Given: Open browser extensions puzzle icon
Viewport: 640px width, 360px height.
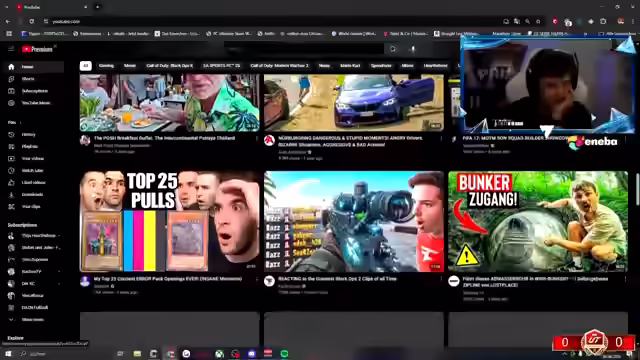Looking at the screenshot, I should 603,21.
